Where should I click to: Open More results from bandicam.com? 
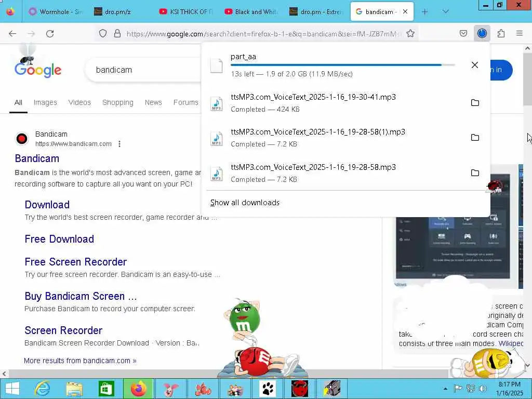(80, 361)
